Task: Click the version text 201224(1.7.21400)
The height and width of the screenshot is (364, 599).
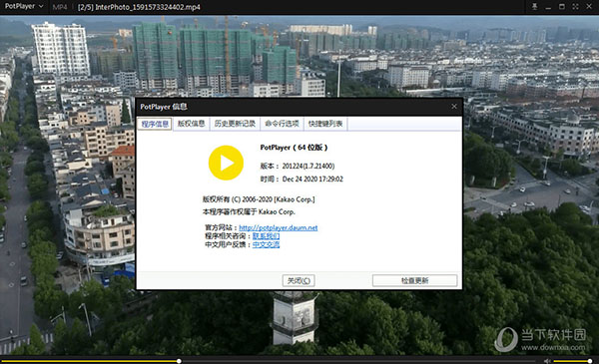Action: click(x=308, y=166)
